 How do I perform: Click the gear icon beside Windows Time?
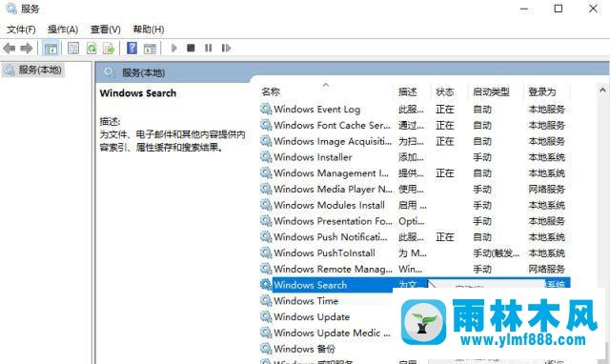point(266,300)
